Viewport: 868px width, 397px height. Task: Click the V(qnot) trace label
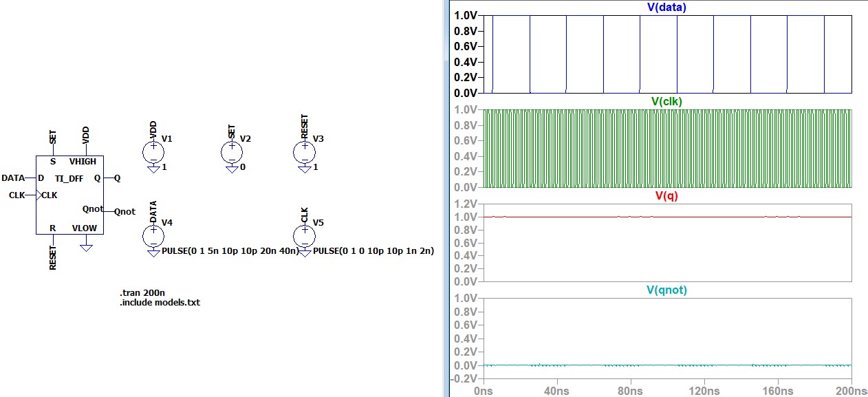pos(666,290)
